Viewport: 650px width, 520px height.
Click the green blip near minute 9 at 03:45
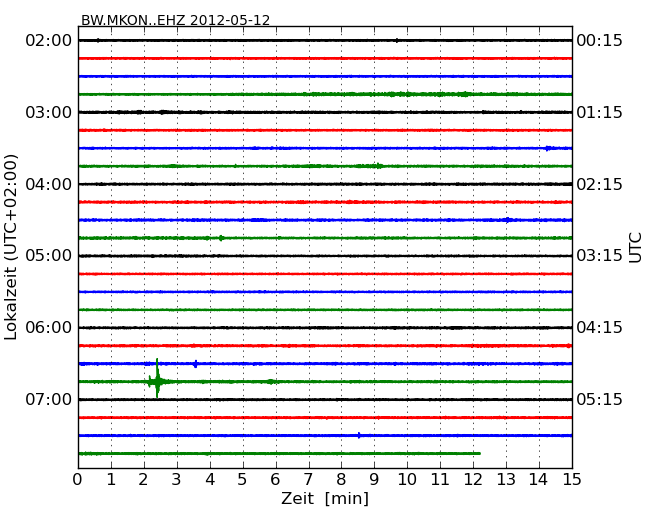point(378,166)
